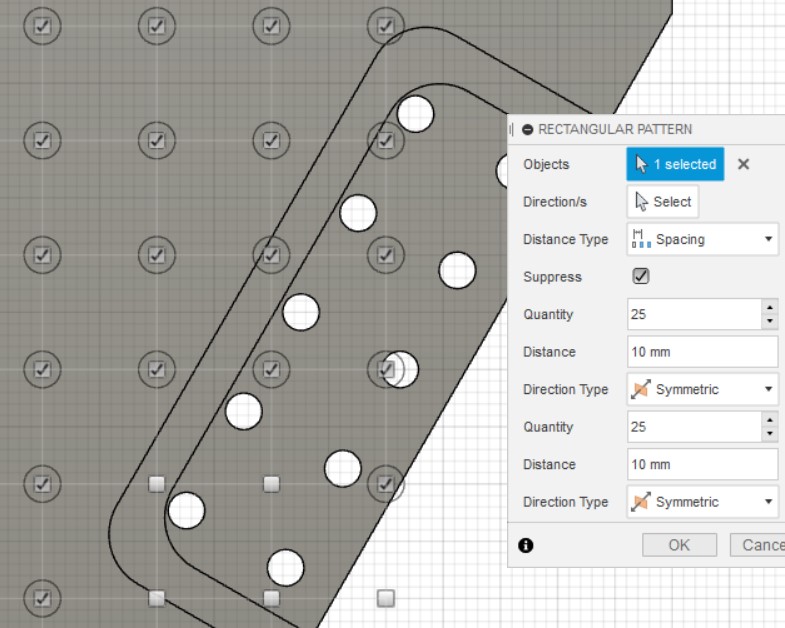Decrease the upper Quantity with down arrow
The width and height of the screenshot is (785, 628).
point(769,321)
